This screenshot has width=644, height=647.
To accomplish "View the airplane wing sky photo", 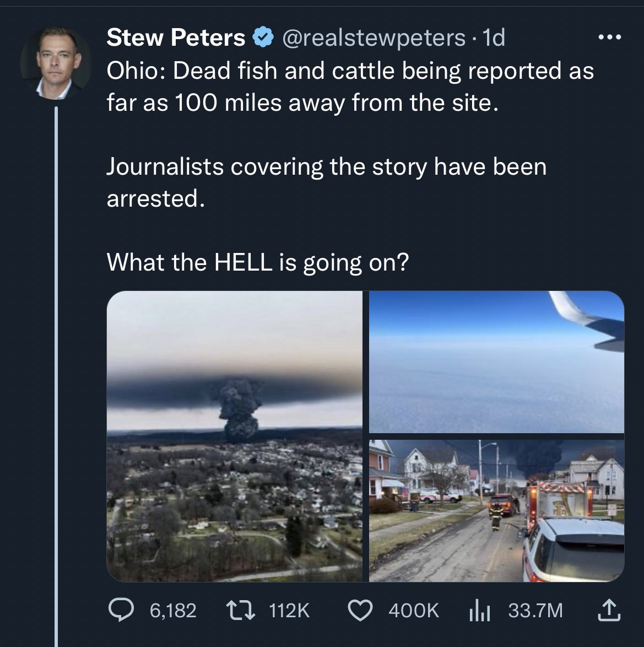I will tap(496, 362).
